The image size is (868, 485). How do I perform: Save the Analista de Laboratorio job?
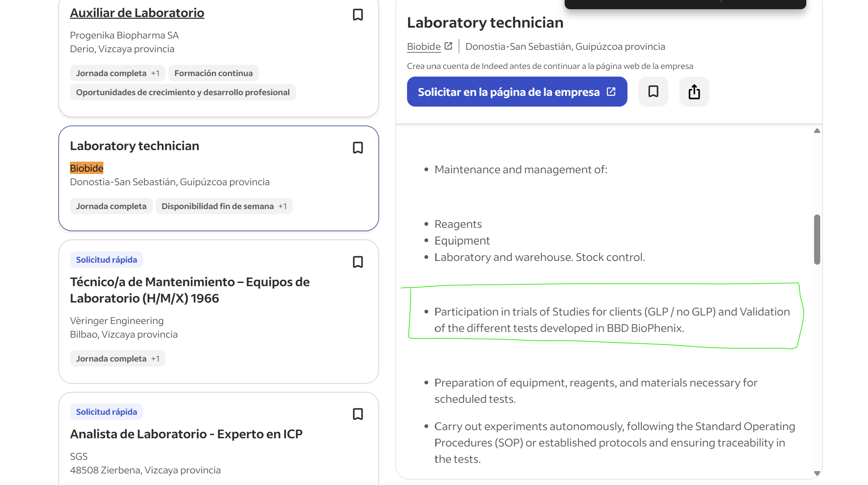point(358,414)
